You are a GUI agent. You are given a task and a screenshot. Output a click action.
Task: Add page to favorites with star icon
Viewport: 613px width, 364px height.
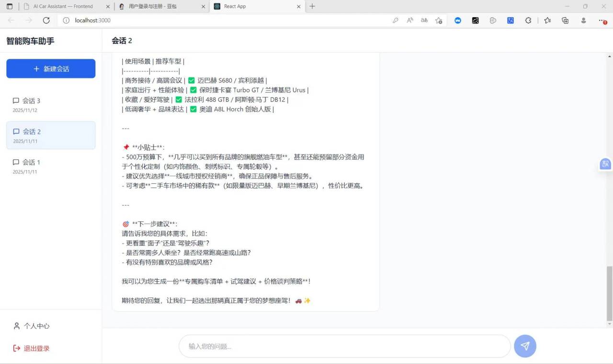[439, 20]
